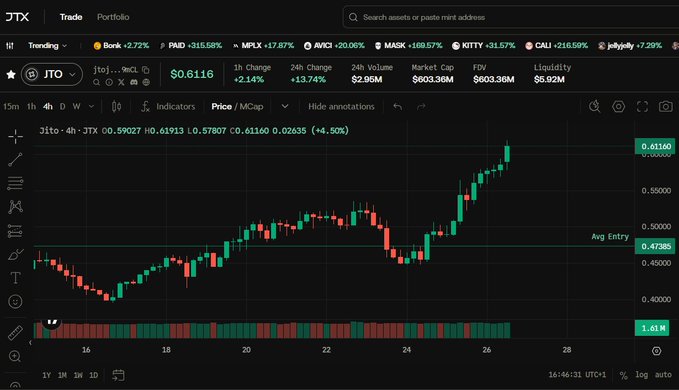Set chart interval to D
This screenshot has height=390, width=679.
tap(63, 106)
